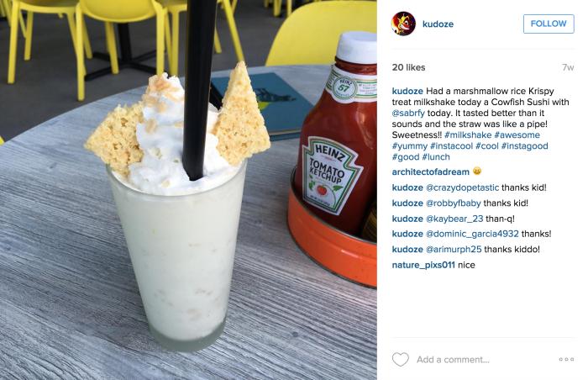Open the #lunch hashtag
The image size is (588, 380).
(x=436, y=157)
